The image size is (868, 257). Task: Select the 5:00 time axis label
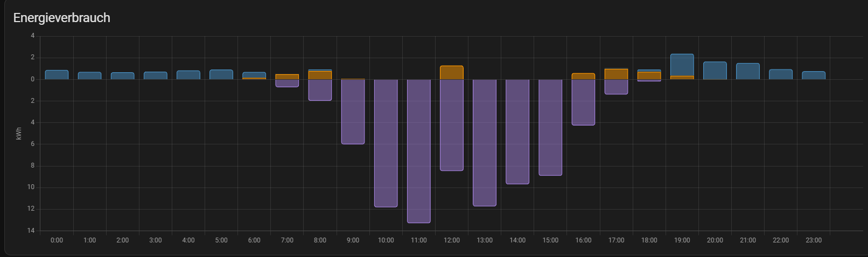pos(221,240)
